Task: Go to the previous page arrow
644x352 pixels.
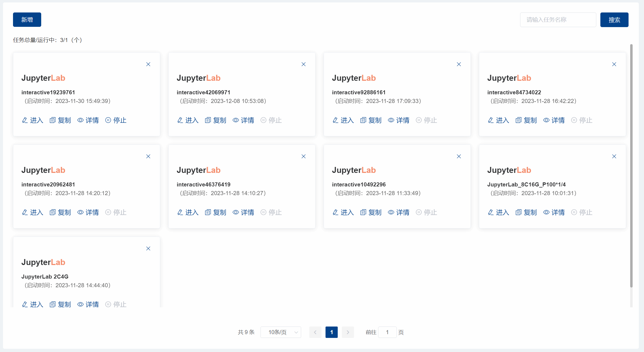Action: click(x=315, y=332)
